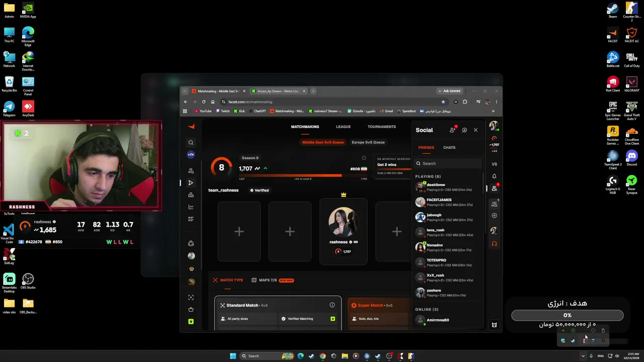Open the TOURNAMENTS menu item
This screenshot has height=362, width=644.
pos(381,127)
